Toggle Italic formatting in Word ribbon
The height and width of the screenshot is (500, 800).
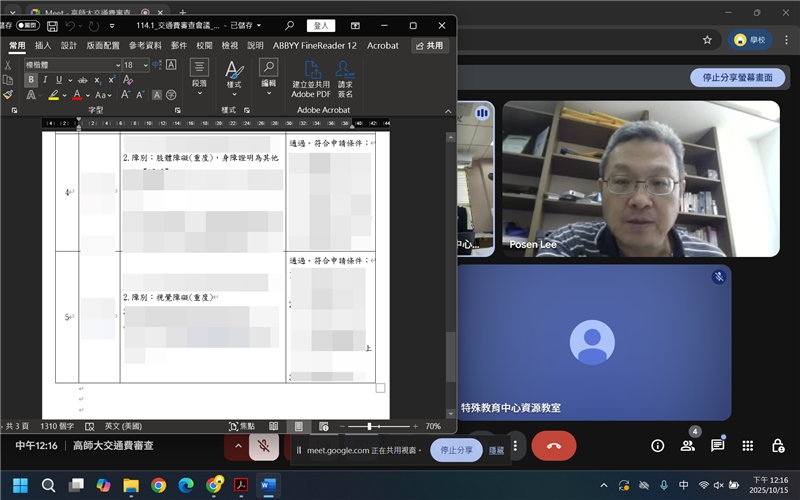tap(45, 80)
